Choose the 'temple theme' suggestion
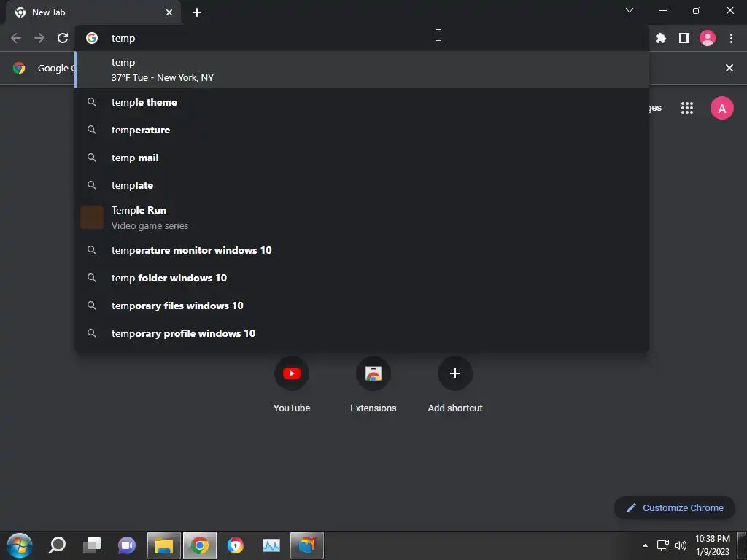747x560 pixels. (362, 102)
